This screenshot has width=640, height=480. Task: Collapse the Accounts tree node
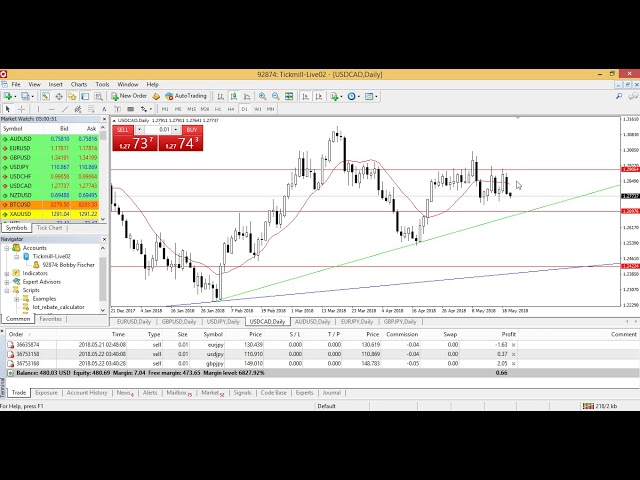pyautogui.click(x=6, y=247)
